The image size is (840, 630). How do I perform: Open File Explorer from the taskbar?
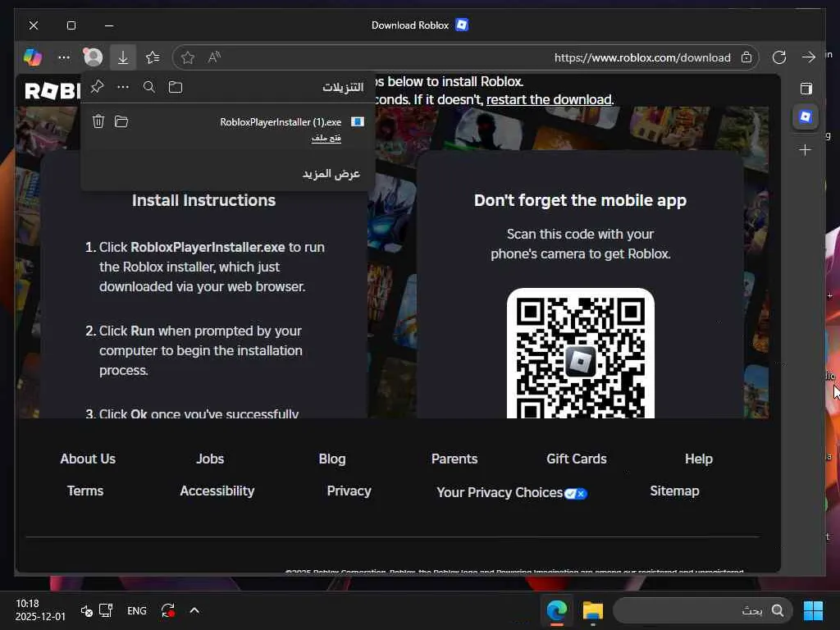coord(593,610)
